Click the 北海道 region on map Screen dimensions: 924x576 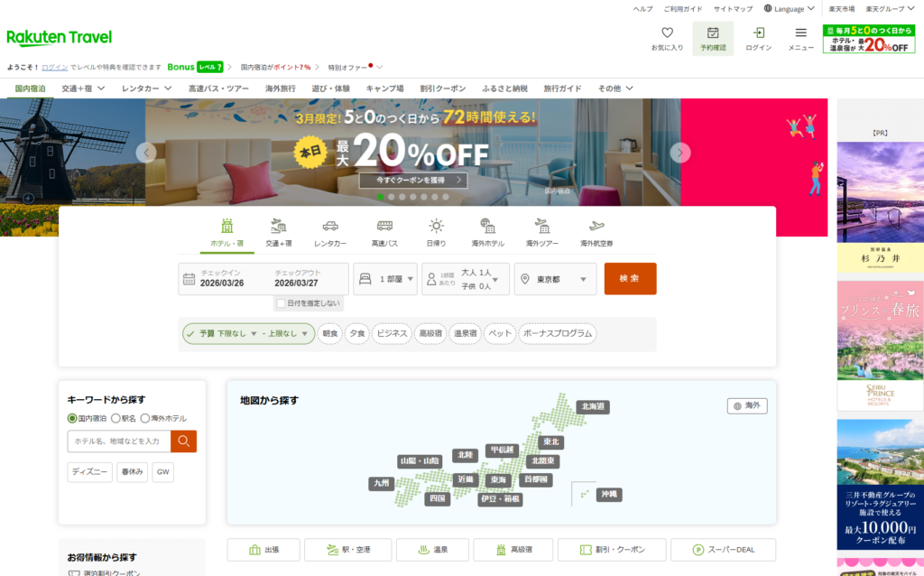pyautogui.click(x=593, y=407)
